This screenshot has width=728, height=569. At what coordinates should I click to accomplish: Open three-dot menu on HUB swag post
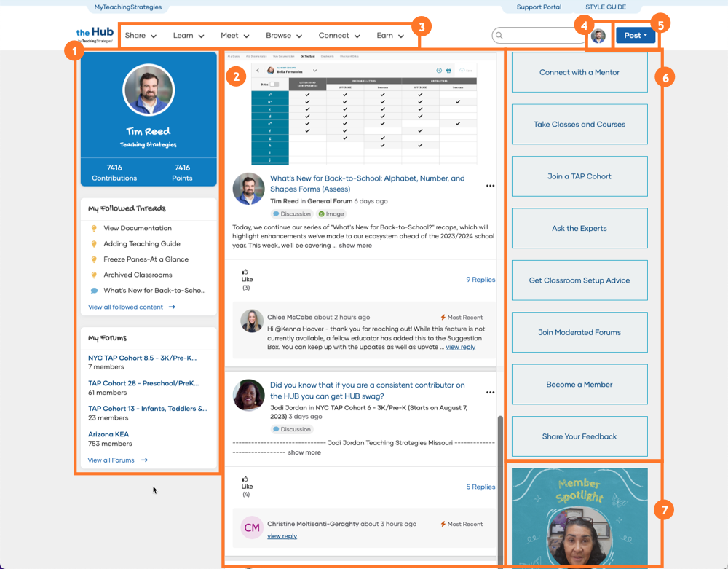tap(490, 393)
